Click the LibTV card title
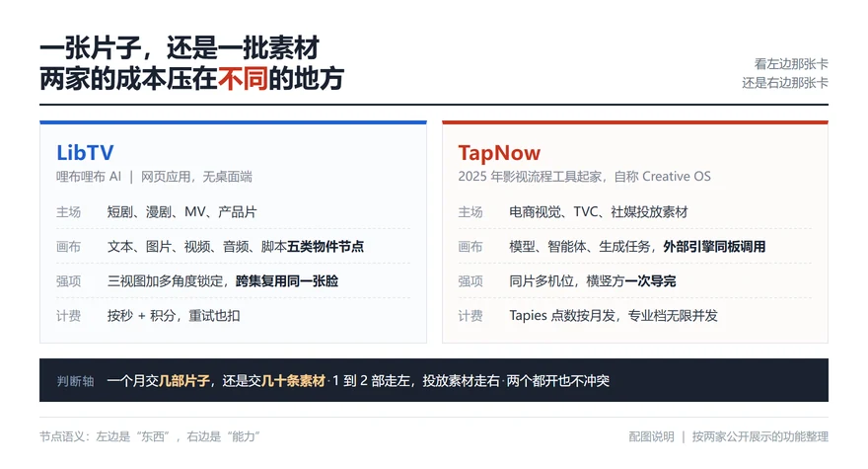Image resolution: width=868 pixels, height=469 pixels. [85, 152]
